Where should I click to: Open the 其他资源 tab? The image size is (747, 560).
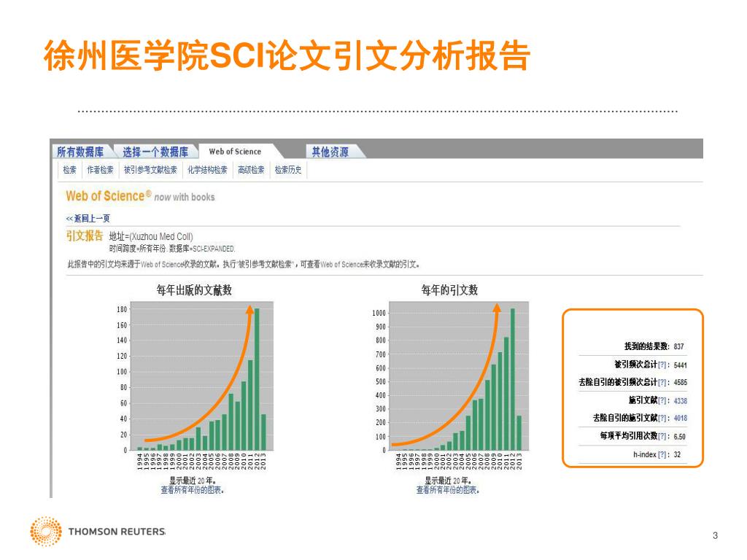click(x=330, y=152)
